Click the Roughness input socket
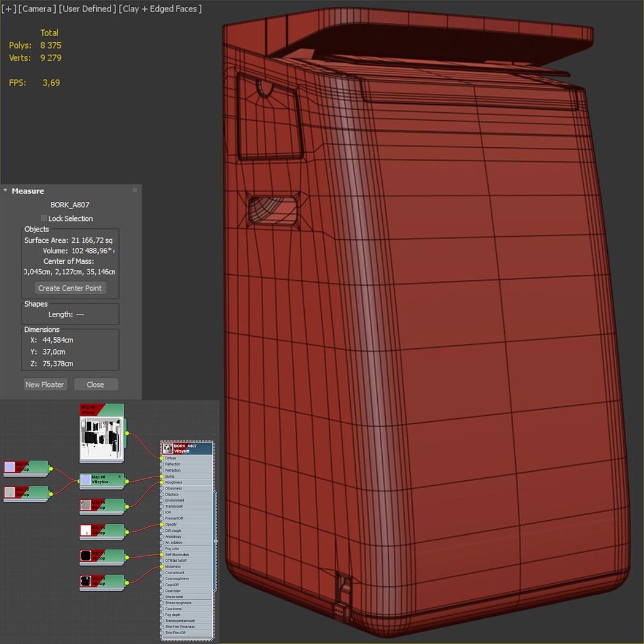This screenshot has height=644, width=644. 162,482
